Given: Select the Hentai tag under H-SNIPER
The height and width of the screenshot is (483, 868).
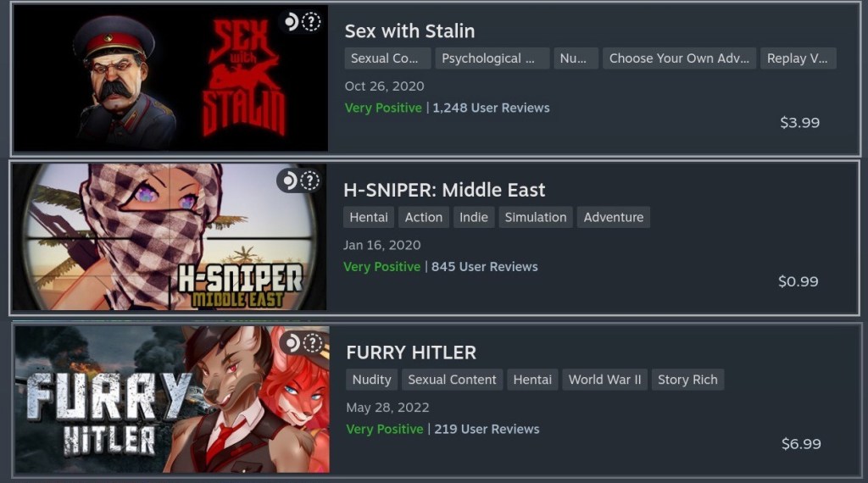Looking at the screenshot, I should (x=369, y=218).
